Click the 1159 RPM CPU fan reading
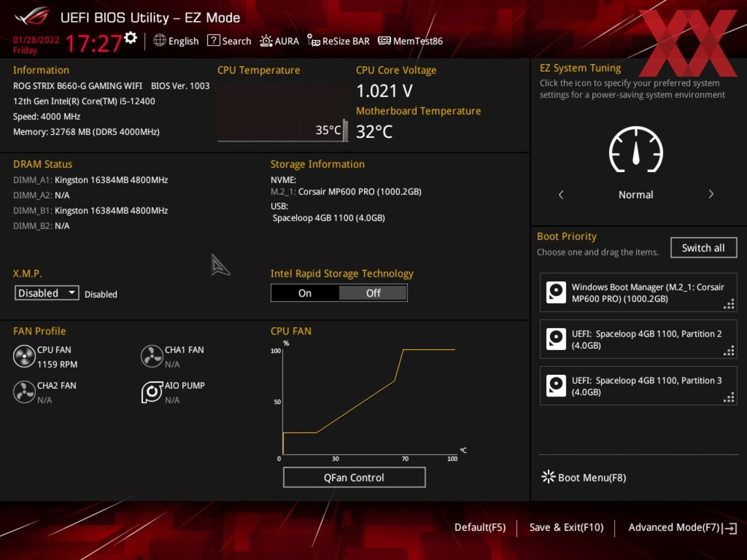 tap(57, 364)
